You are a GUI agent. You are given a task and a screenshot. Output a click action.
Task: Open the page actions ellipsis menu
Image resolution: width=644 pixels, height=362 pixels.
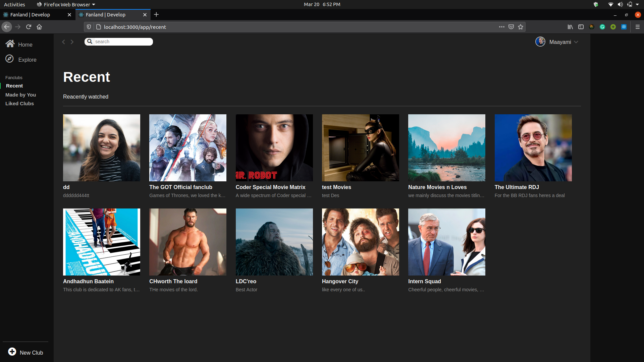[501, 27]
